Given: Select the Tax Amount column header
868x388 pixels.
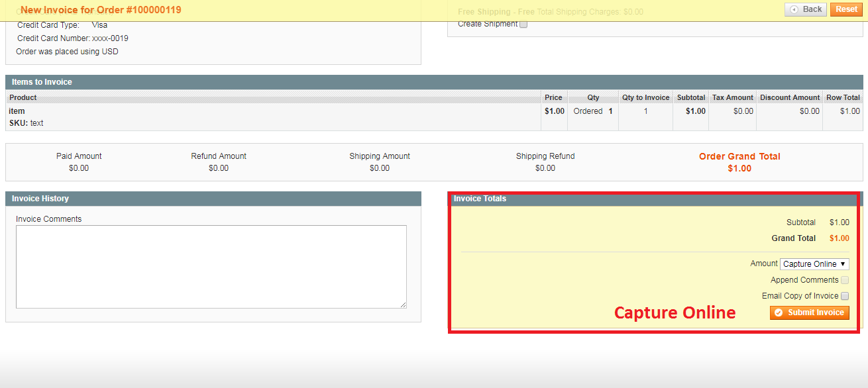Looking at the screenshot, I should coord(732,97).
